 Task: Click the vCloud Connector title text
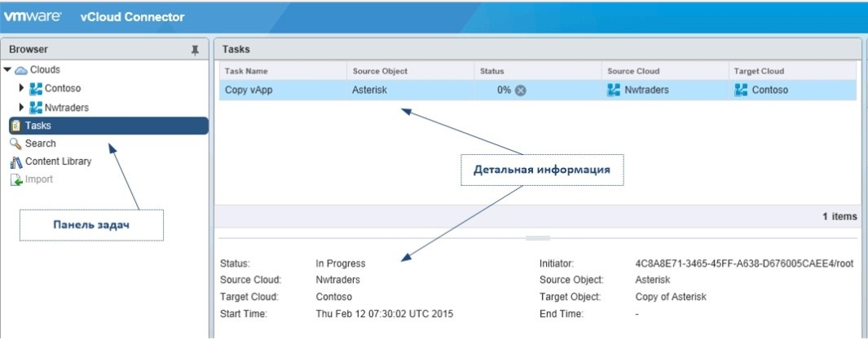click(x=132, y=17)
